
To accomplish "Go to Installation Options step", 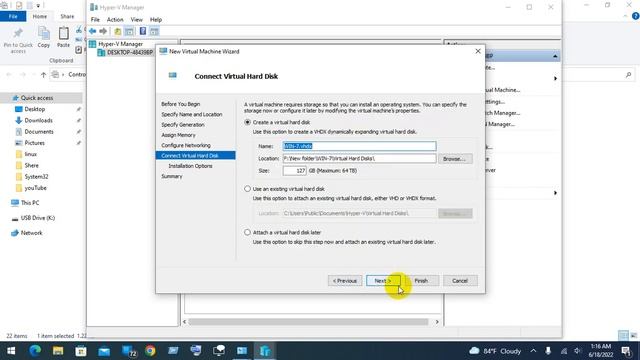I will 190,166.
